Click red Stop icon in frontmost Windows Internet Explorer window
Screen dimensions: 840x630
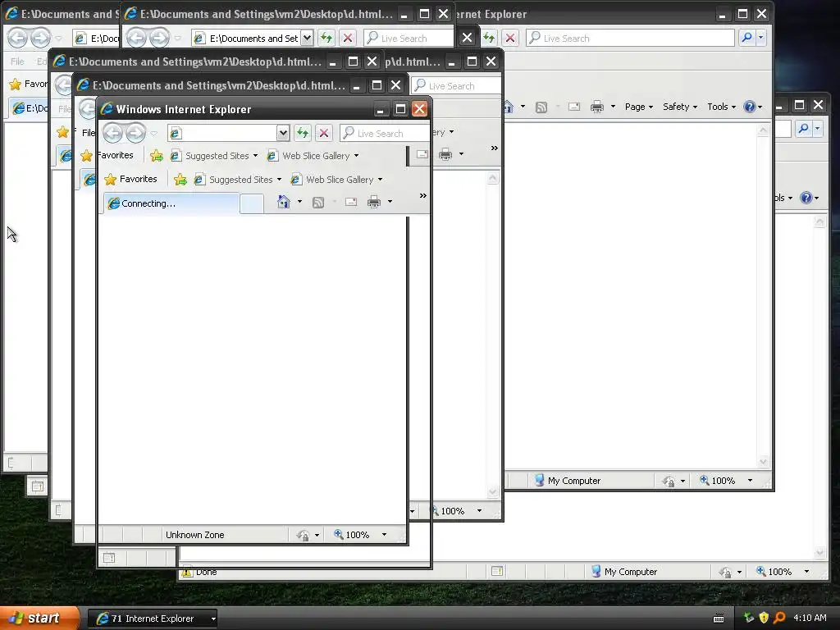[x=323, y=133]
